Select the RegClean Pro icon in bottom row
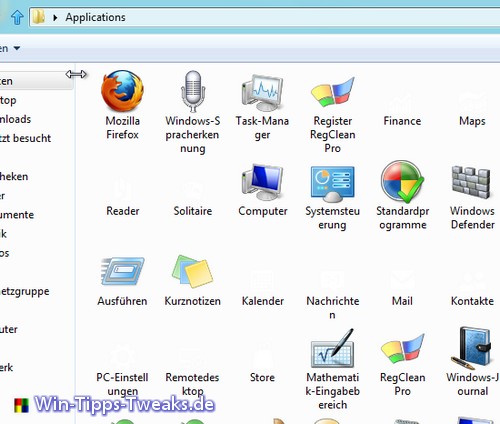 coord(402,349)
